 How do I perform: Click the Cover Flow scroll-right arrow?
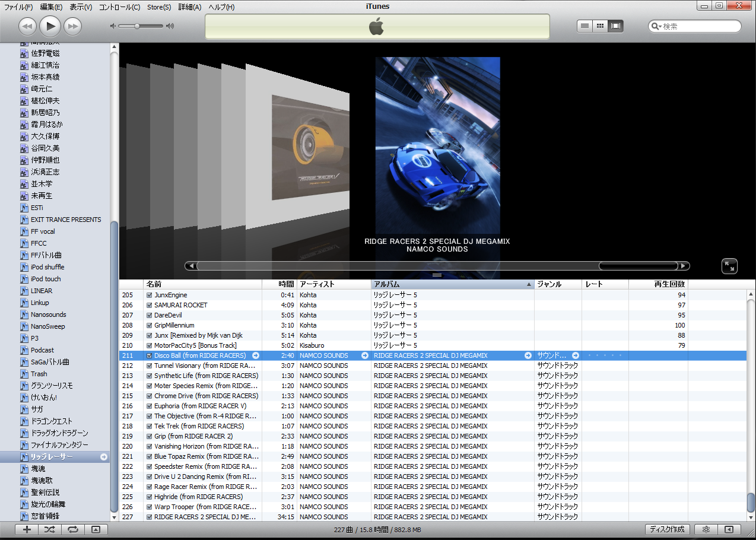click(684, 266)
